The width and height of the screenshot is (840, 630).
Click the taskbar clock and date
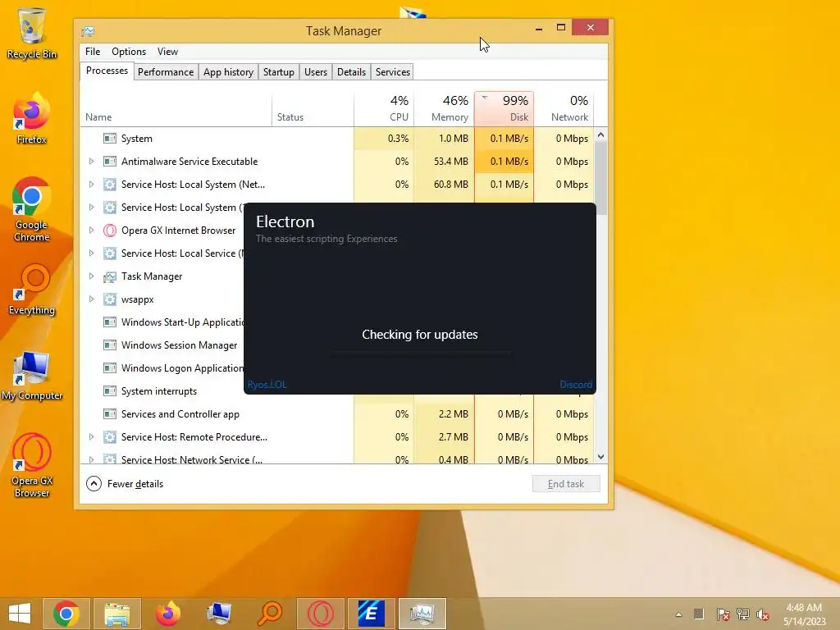(804, 614)
